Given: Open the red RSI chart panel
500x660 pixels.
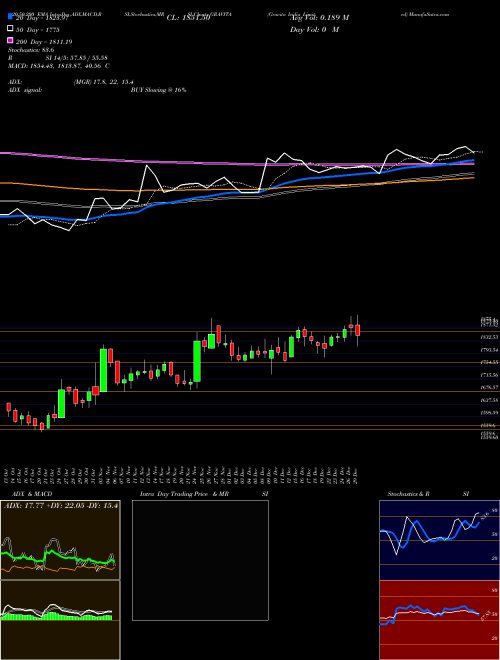Looking at the screenshot, I should click(439, 620).
